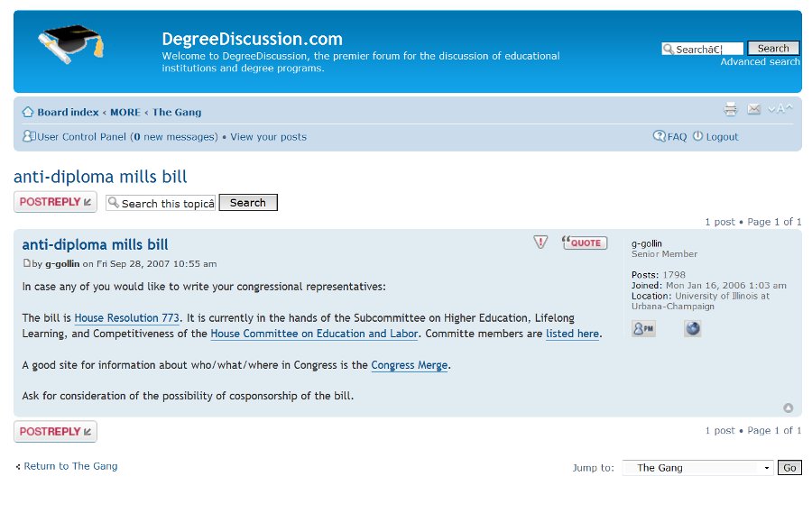The width and height of the screenshot is (812, 513).
Task: Follow the Congress Merge link
Action: pyautogui.click(x=409, y=365)
